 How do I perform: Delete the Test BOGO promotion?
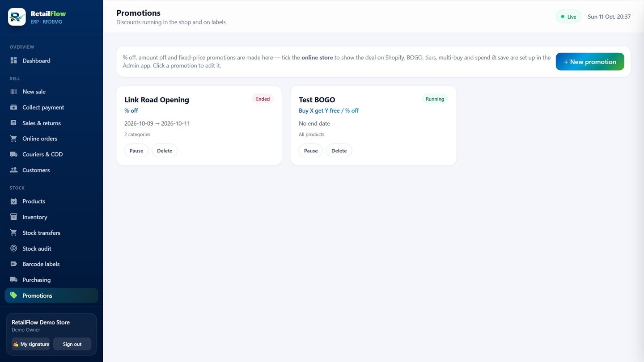point(339,151)
